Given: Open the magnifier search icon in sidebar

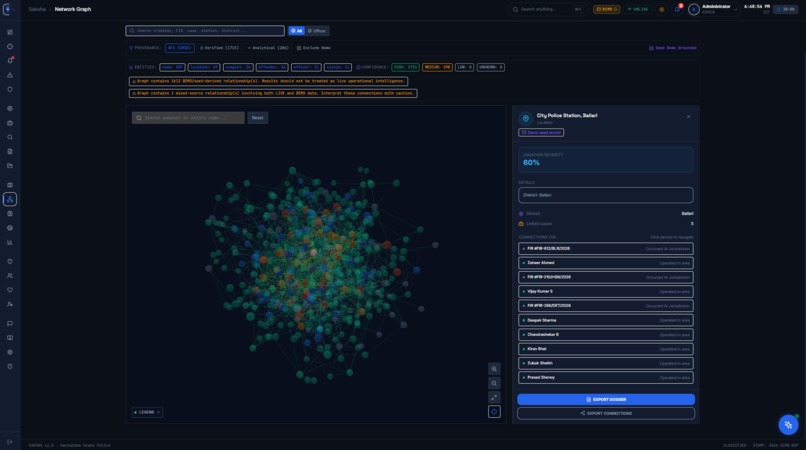Looking at the screenshot, I should (10, 137).
